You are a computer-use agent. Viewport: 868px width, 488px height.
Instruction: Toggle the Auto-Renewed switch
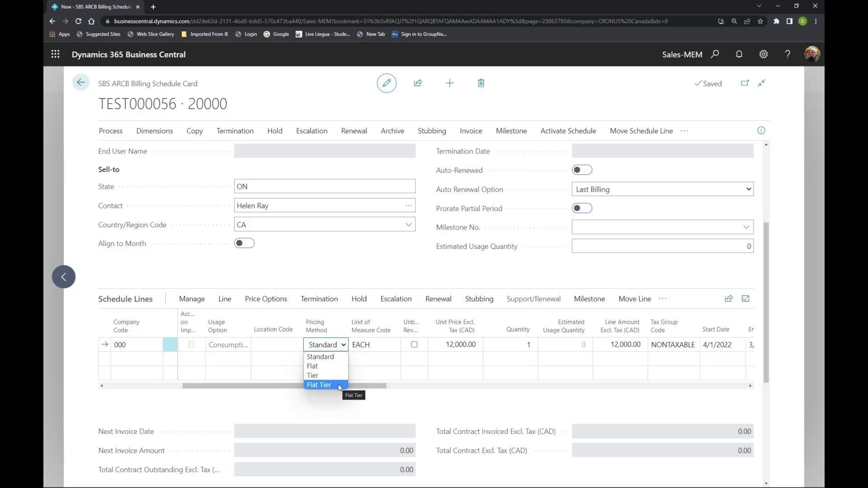[x=581, y=169]
